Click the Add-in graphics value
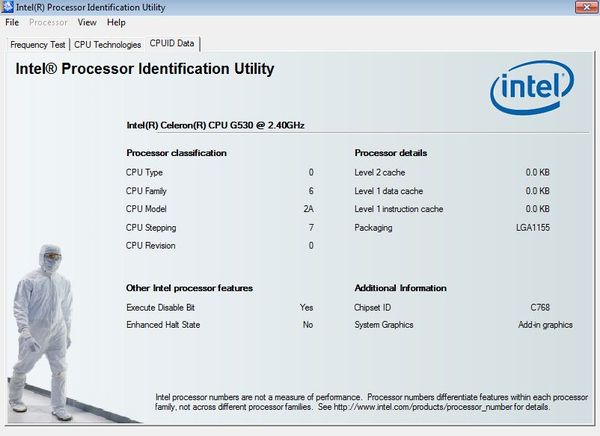 (545, 325)
